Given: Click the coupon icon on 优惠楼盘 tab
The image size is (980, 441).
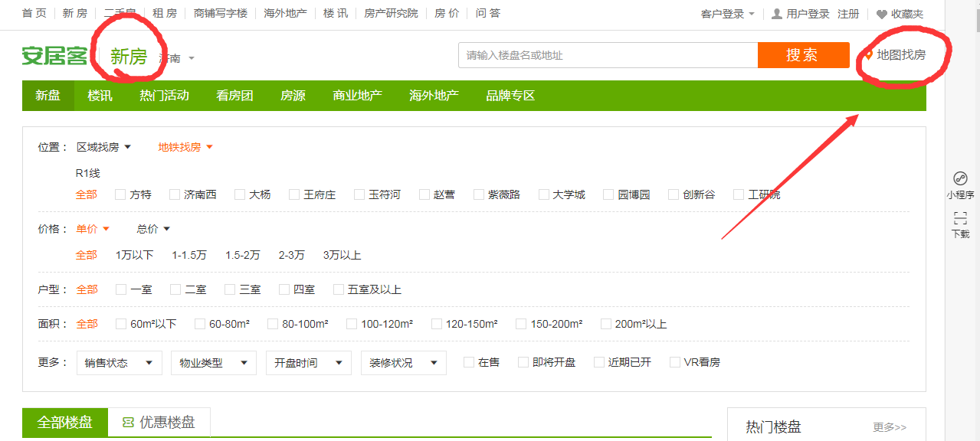Looking at the screenshot, I should pyautogui.click(x=128, y=423).
